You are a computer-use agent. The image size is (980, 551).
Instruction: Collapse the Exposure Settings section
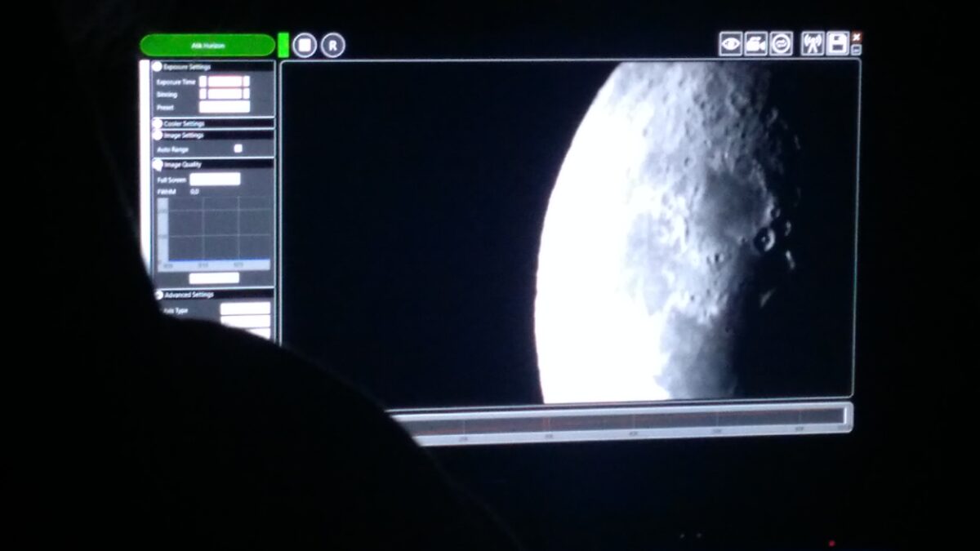158,66
